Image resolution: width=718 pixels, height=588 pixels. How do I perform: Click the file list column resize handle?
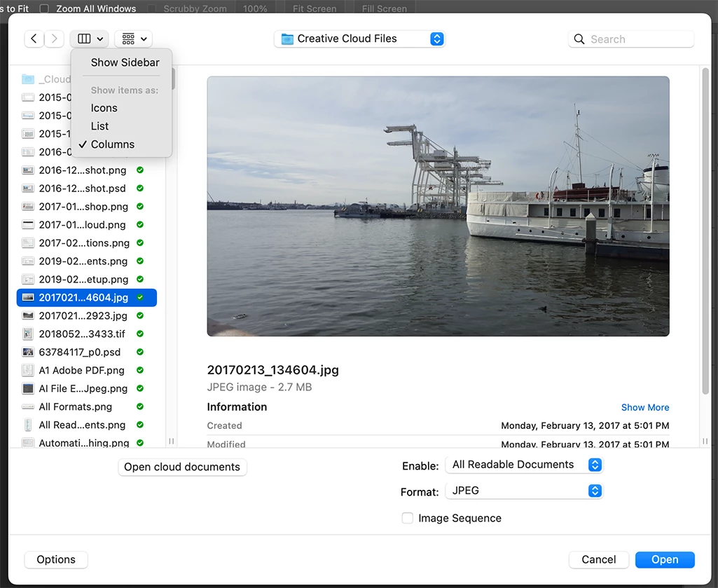[171, 442]
